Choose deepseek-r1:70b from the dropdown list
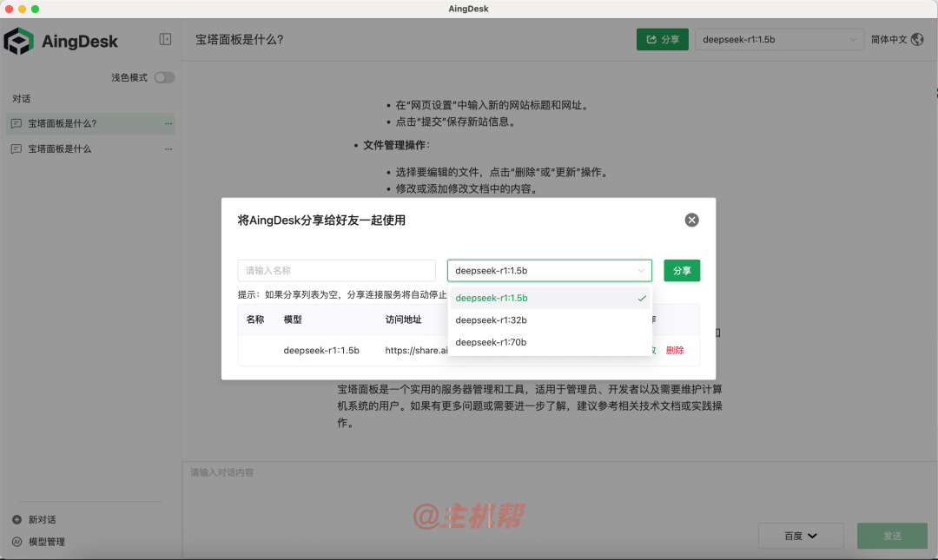 pyautogui.click(x=550, y=342)
